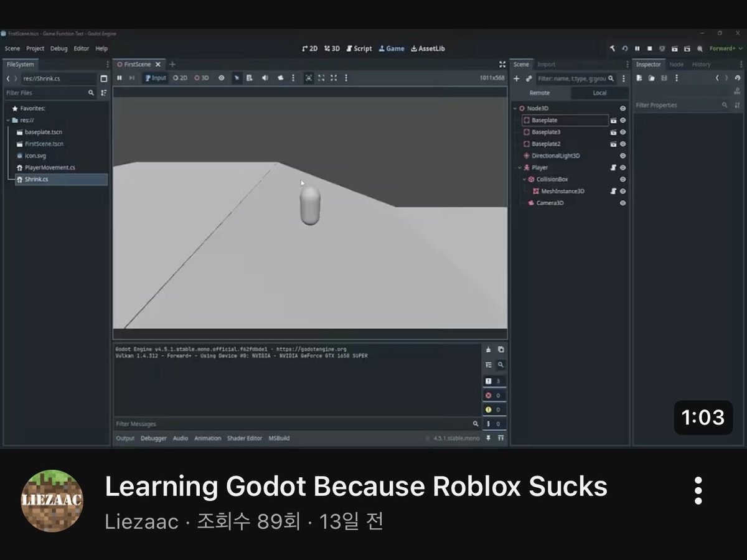
Task: Hide the DirectionalLight3D node
Action: (x=622, y=156)
